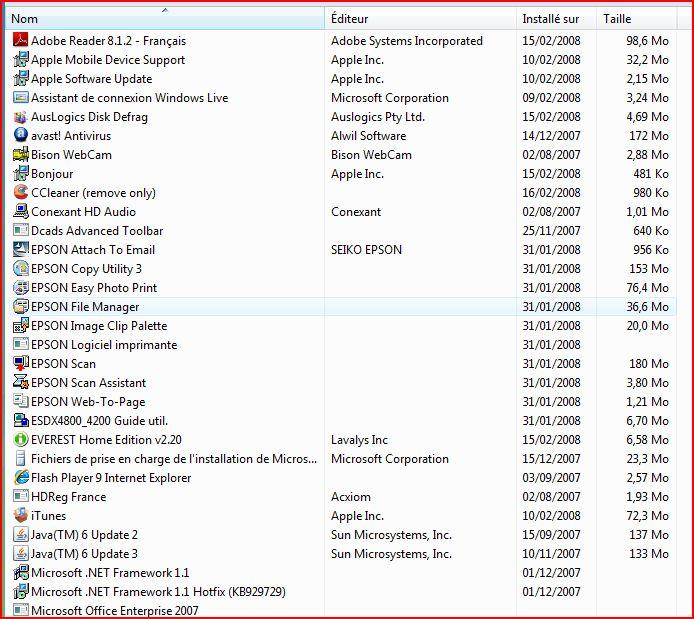The image size is (694, 619).
Task: Click the Bonjour program icon
Action: click(x=20, y=173)
